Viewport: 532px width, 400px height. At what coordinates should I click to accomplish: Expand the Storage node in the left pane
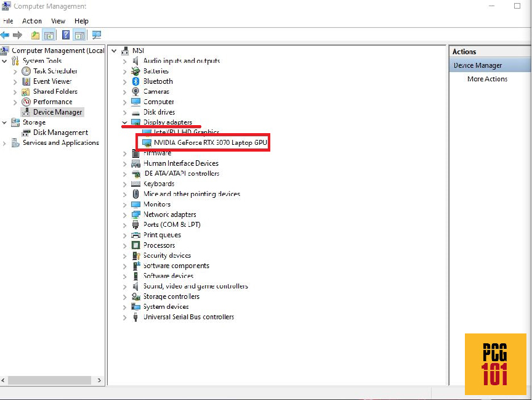click(x=3, y=122)
